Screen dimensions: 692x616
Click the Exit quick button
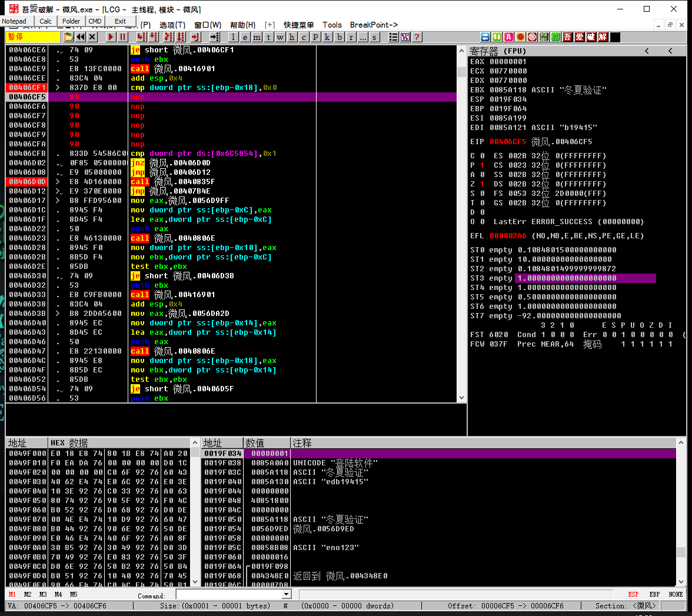tap(120, 21)
